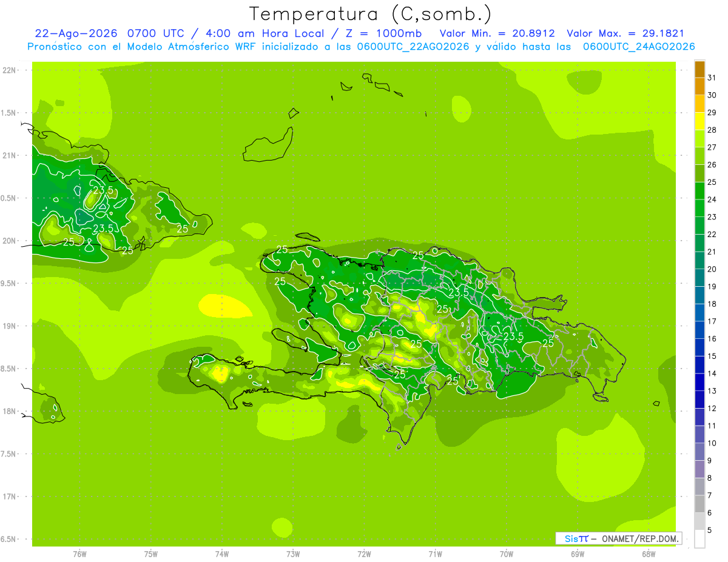Image resolution: width=728 pixels, height=562 pixels.
Task: Click the '75W' longitude axis label
Action: [x=151, y=554]
